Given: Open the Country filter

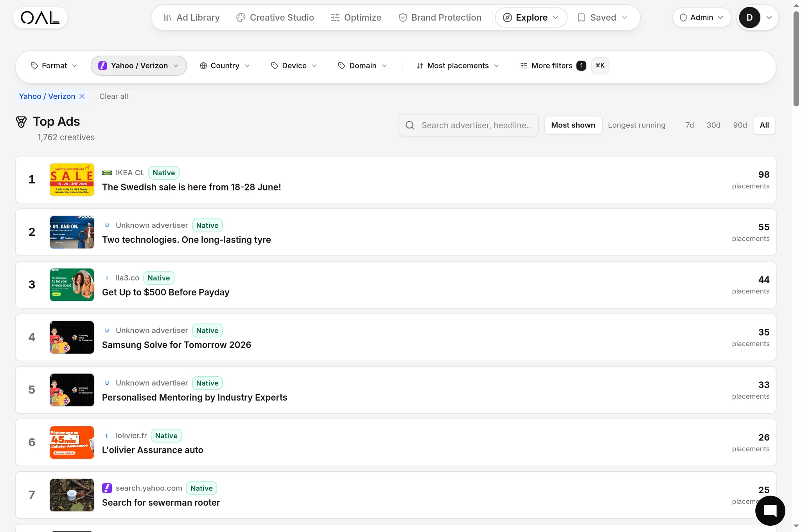Looking at the screenshot, I should (225, 66).
